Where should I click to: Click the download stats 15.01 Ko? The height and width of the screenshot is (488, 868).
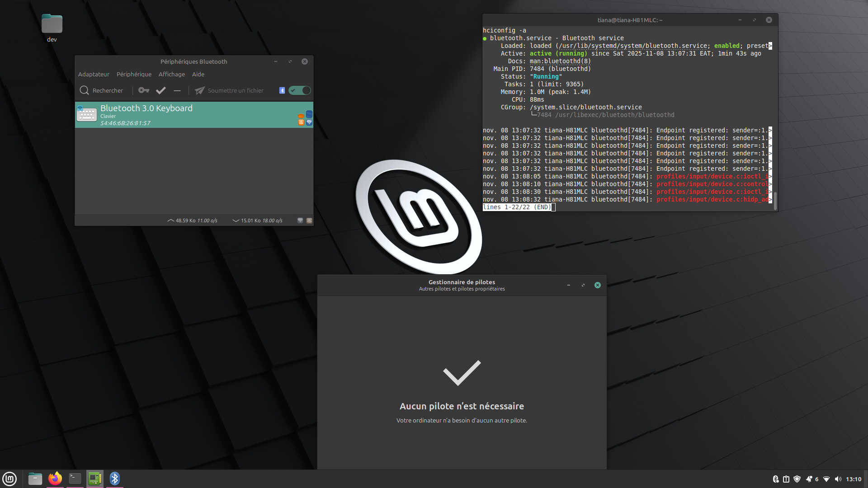[x=257, y=221]
